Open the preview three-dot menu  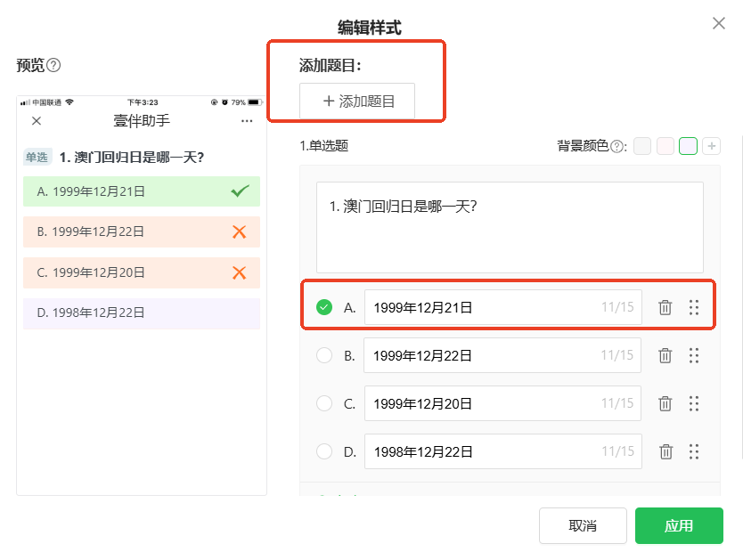(247, 121)
